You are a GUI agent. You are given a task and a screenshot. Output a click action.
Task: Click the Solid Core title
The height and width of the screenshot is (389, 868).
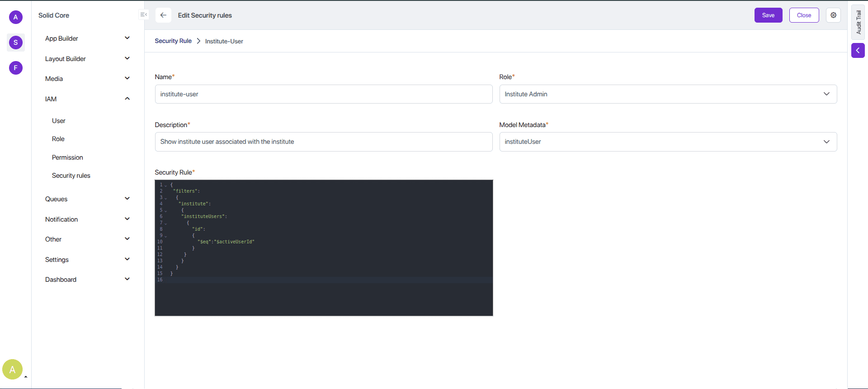pos(54,15)
